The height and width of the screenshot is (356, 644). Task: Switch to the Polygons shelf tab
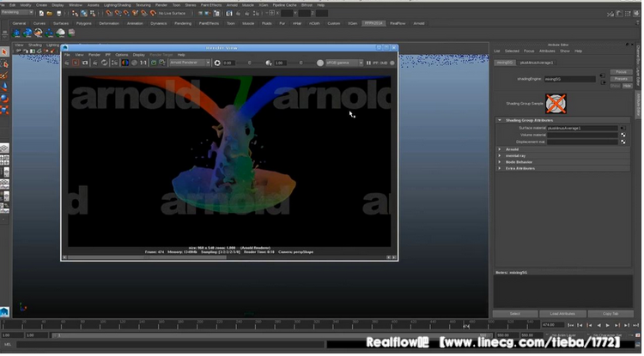84,23
